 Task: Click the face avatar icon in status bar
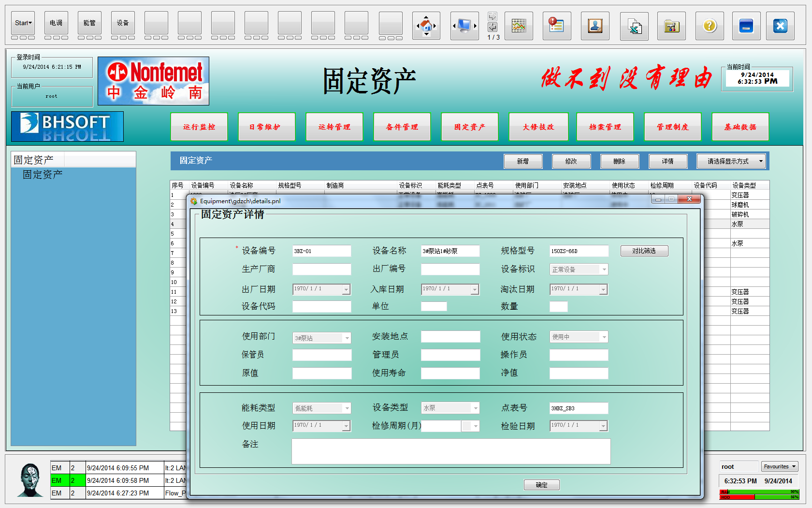pyautogui.click(x=30, y=479)
